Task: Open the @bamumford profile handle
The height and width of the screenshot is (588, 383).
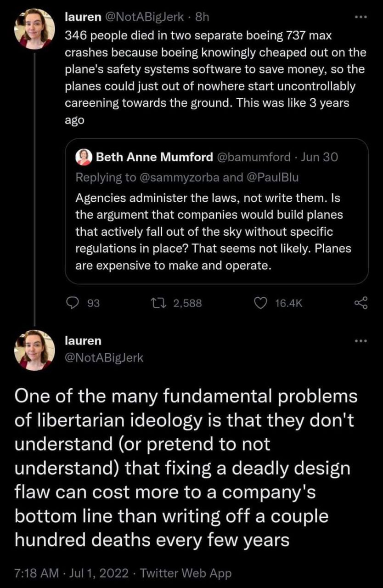Action: click(x=253, y=158)
